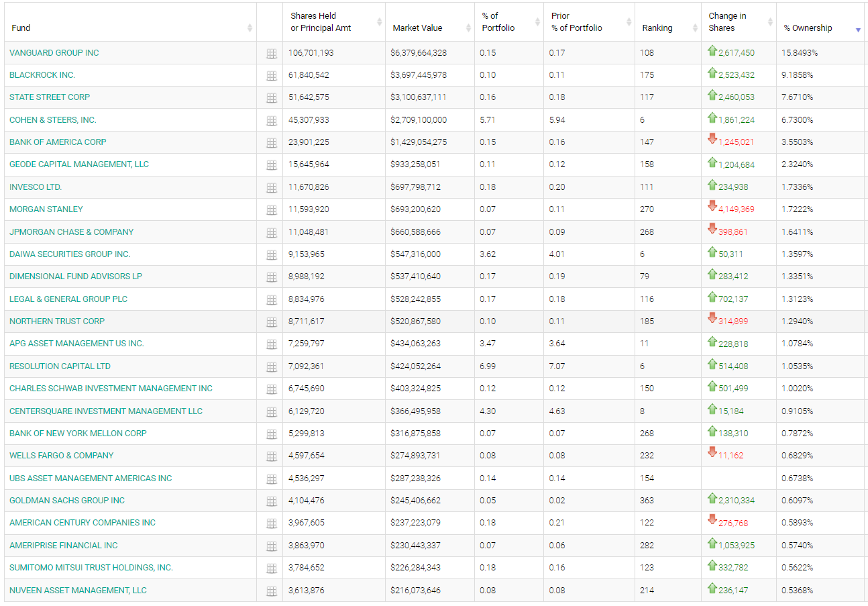
Task: Toggle the % Ownership descending sort arrow
Action: pos(858,30)
